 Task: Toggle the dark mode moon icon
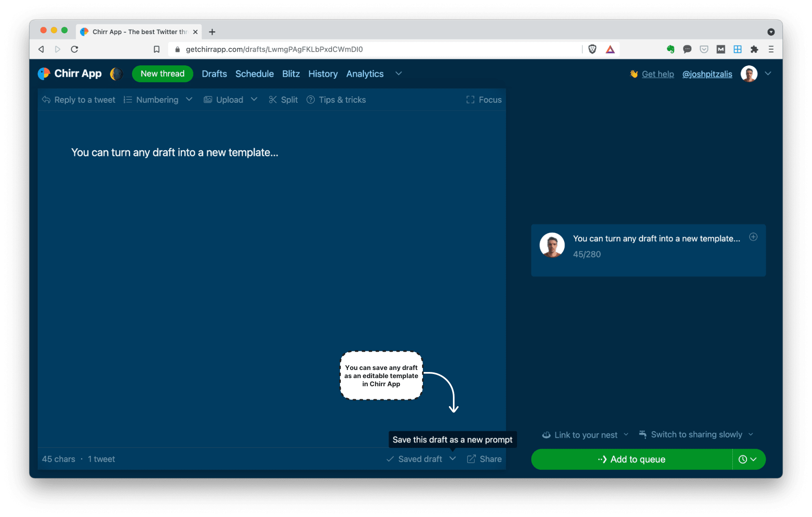117,74
